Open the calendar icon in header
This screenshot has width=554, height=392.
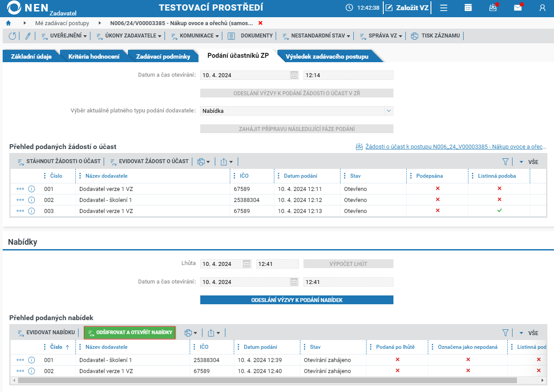point(468,8)
